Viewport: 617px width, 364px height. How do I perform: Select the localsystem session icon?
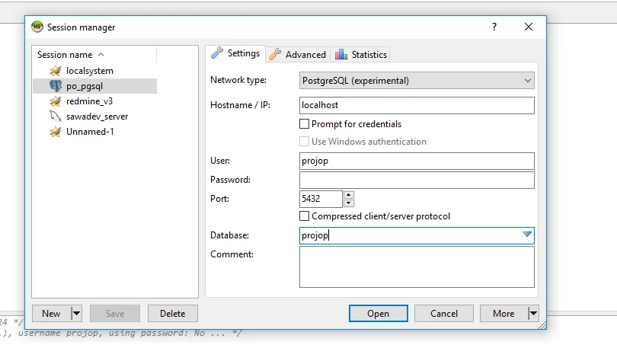point(56,71)
